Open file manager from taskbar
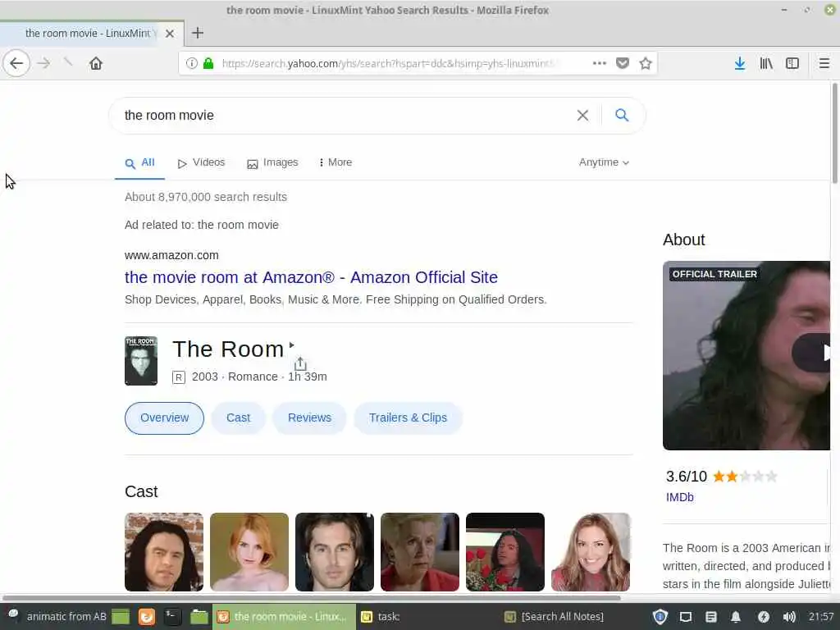The width and height of the screenshot is (840, 630). [199, 617]
